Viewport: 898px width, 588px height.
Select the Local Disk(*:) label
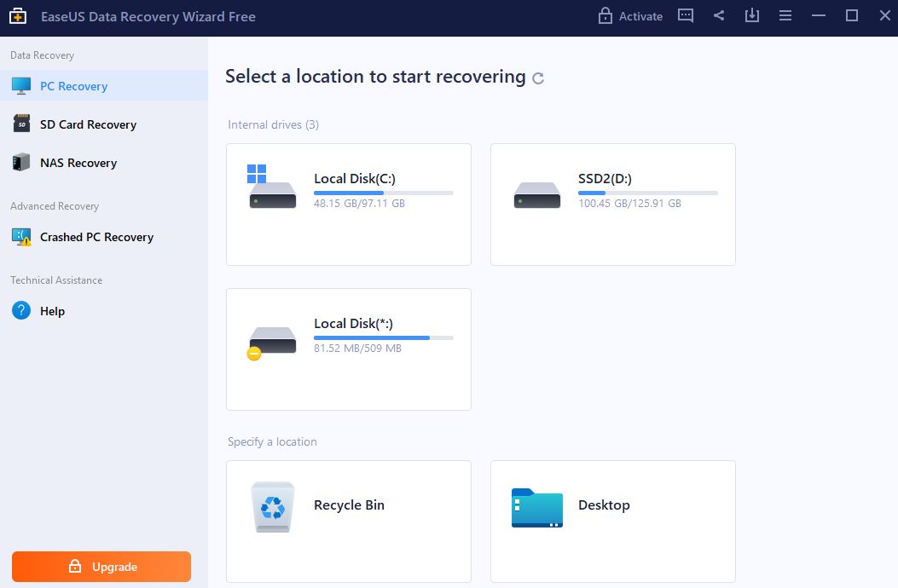(353, 324)
